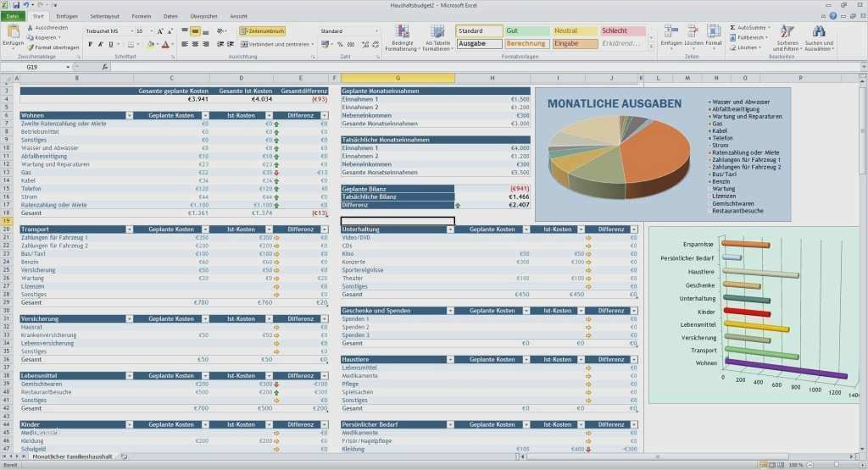
Task: Open Bedingte Formatierung
Action: point(402,38)
